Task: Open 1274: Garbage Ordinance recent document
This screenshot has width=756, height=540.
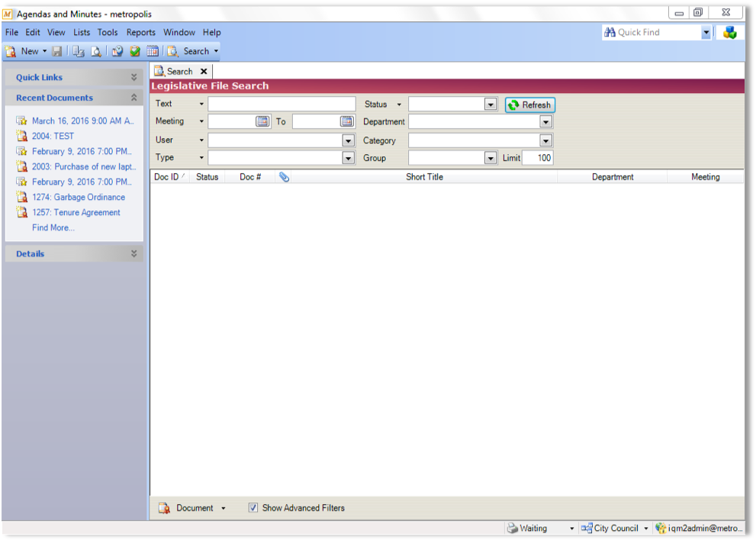Action: click(x=78, y=197)
